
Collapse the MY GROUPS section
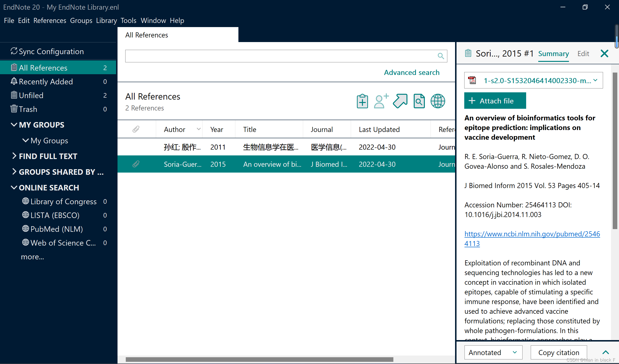tap(14, 124)
